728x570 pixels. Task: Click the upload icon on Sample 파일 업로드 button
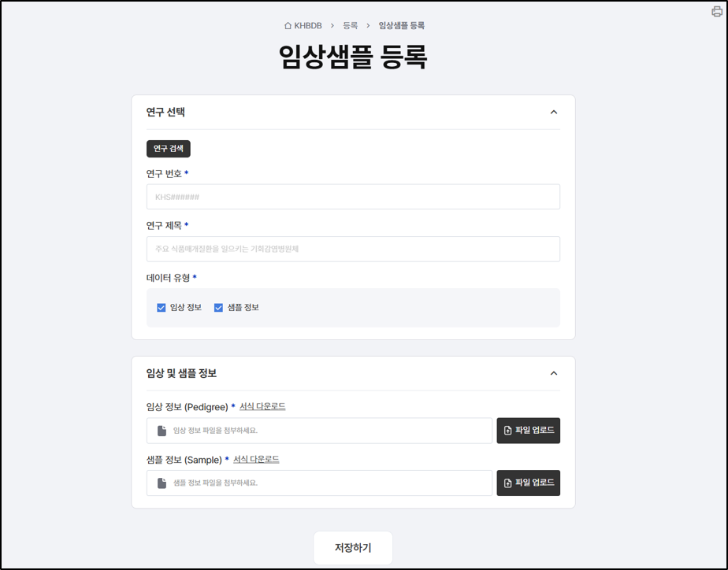coord(507,483)
